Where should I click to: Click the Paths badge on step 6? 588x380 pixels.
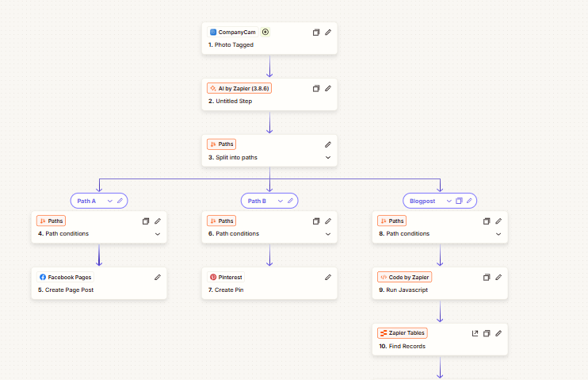[221, 221]
